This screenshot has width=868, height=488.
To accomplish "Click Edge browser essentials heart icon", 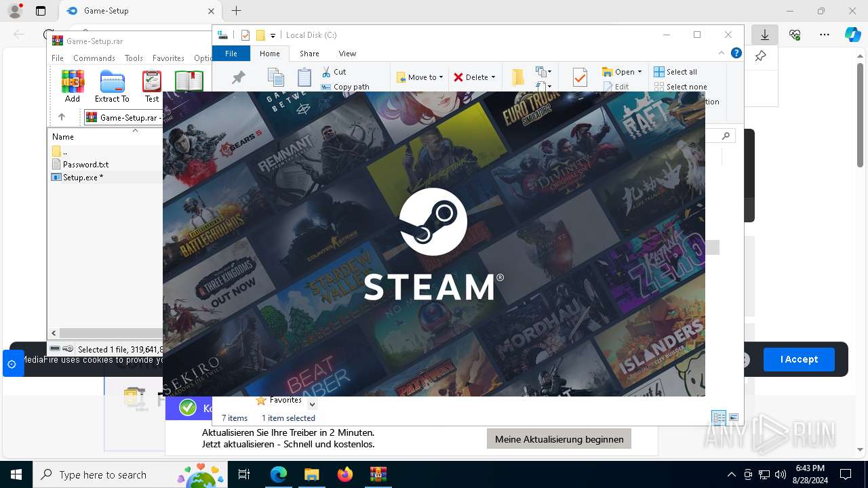I will [x=795, y=35].
